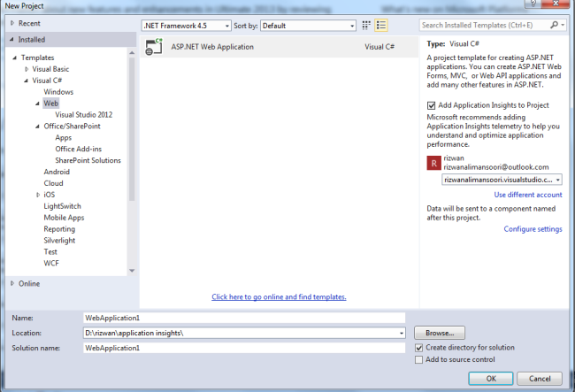Select the LightSwitch category
The height and width of the screenshot is (392, 575).
(x=62, y=206)
